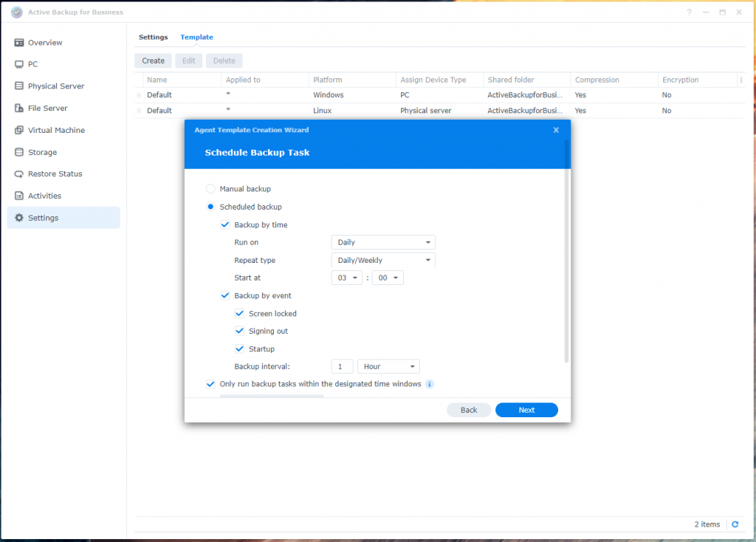Click the Back button in wizard
This screenshot has height=542, width=756.
469,410
